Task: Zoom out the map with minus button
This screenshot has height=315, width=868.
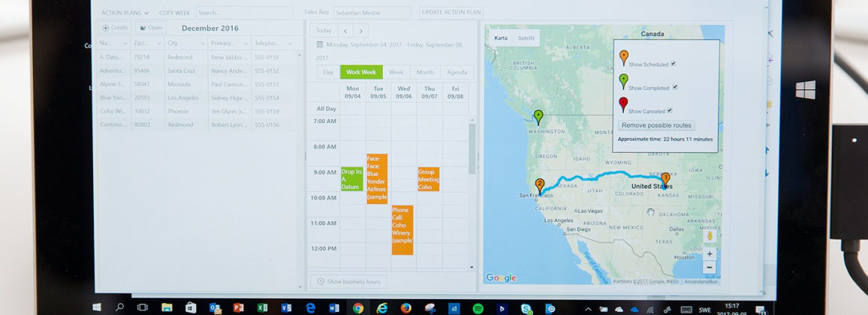Action: [710, 268]
